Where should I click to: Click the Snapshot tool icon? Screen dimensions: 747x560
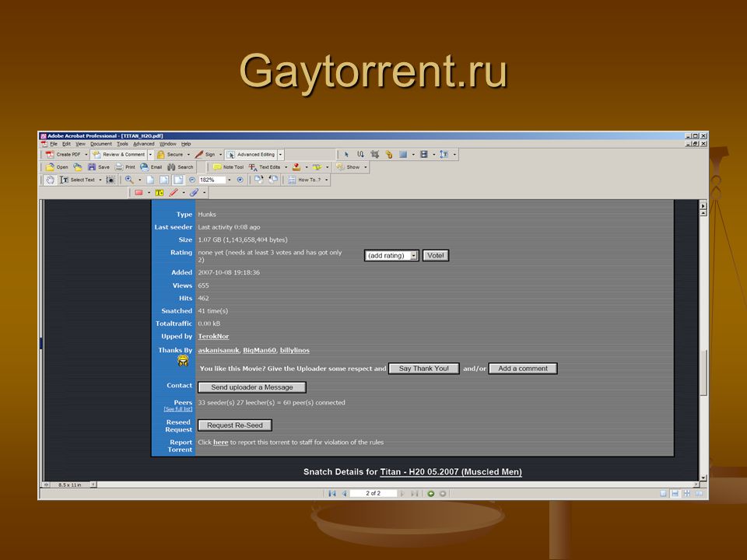110,180
